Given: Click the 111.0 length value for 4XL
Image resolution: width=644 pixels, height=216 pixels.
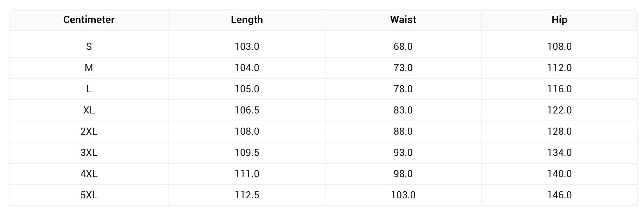Looking at the screenshot, I should click(x=247, y=174).
